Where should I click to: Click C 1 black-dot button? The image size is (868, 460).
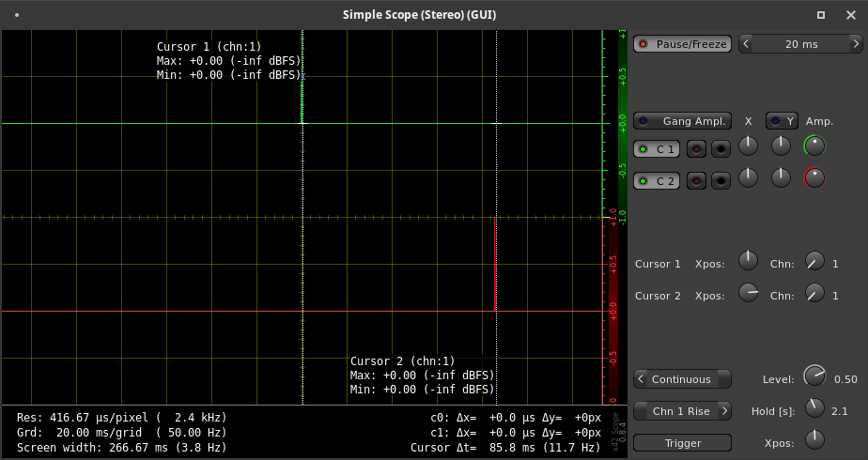coord(721,149)
